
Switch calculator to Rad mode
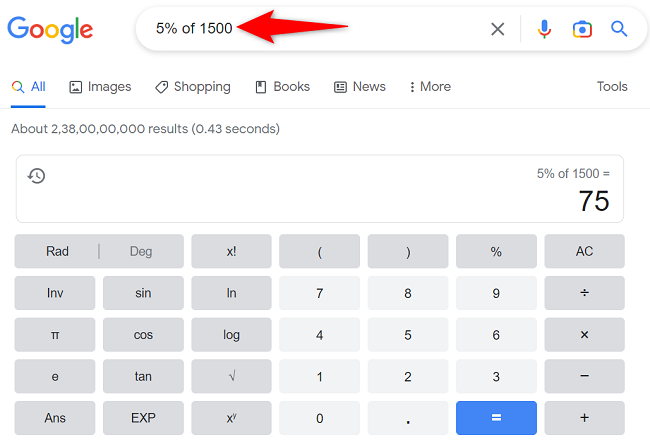coord(57,251)
